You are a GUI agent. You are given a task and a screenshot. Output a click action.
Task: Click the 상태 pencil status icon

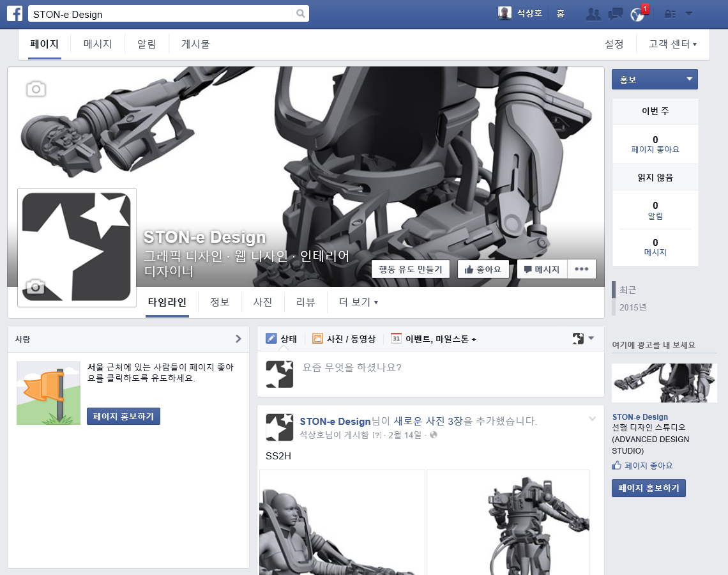point(271,339)
